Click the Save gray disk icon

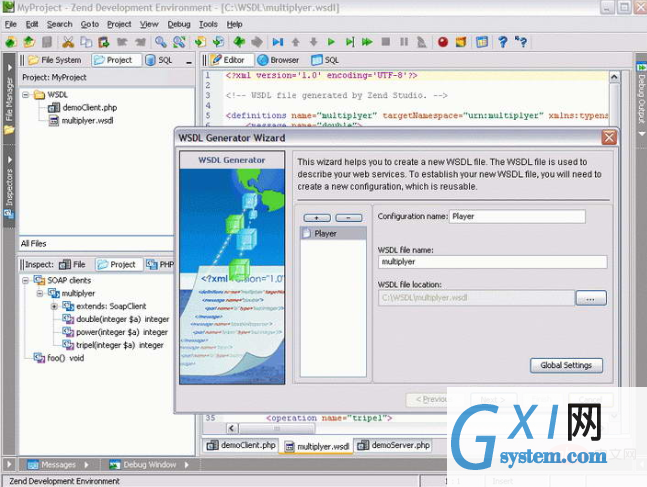click(x=47, y=42)
